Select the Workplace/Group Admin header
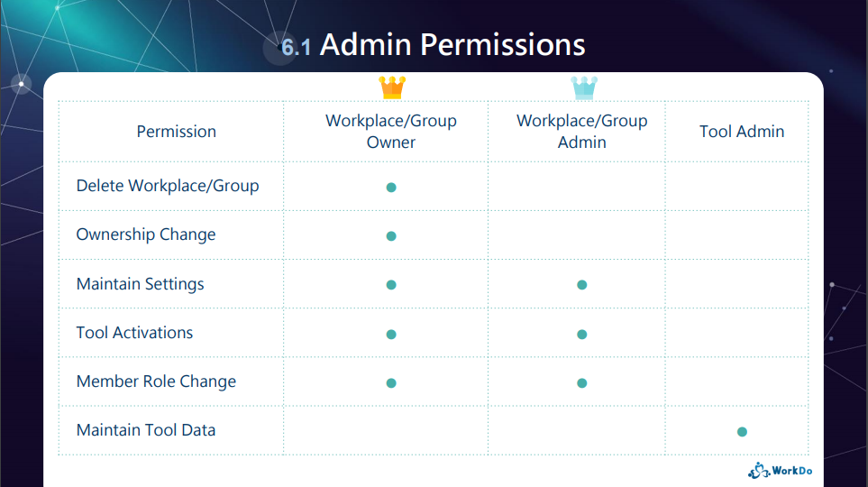Viewport: 868px width, 487px height. (x=581, y=132)
